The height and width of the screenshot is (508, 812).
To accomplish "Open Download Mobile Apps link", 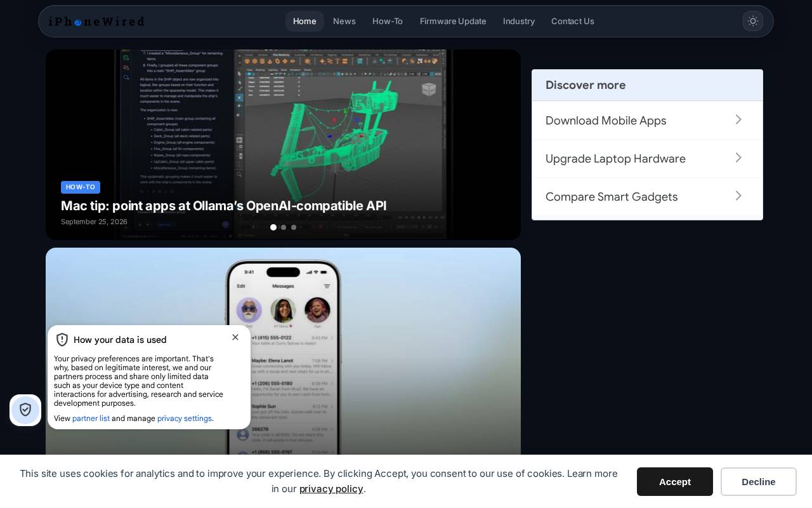I will pyautogui.click(x=606, y=121).
